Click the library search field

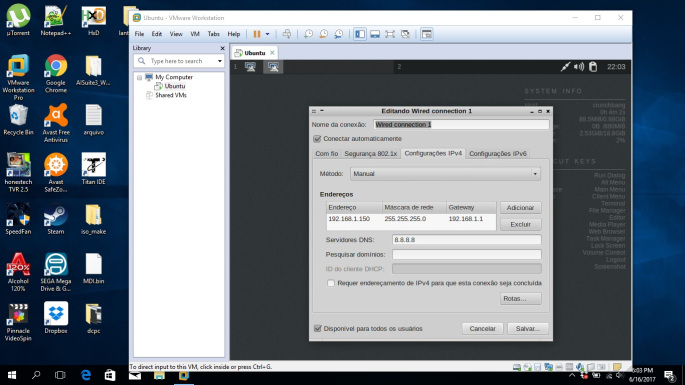(179, 61)
